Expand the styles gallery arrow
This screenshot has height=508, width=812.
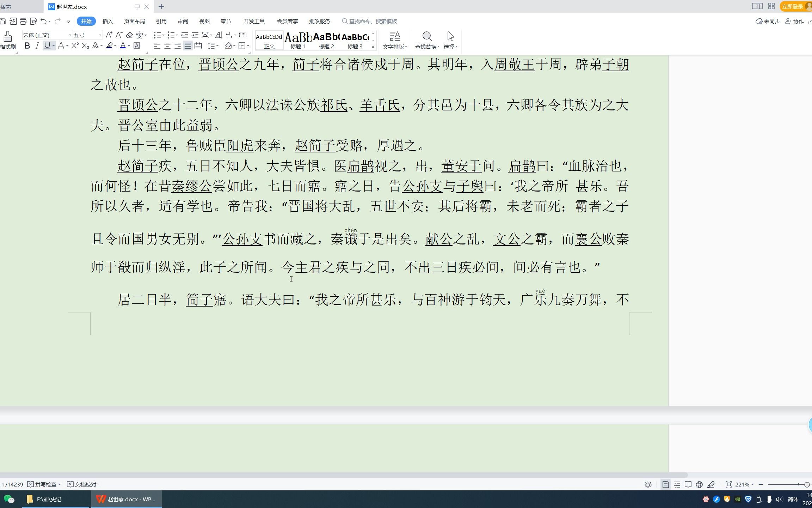point(373,47)
